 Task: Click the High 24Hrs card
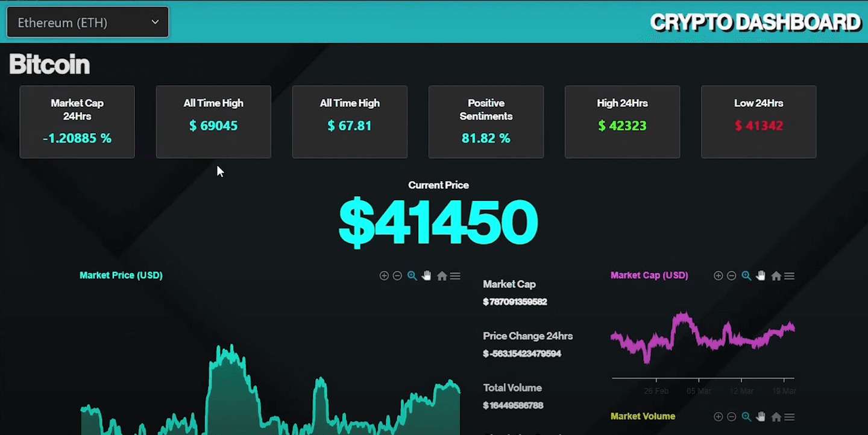point(622,122)
